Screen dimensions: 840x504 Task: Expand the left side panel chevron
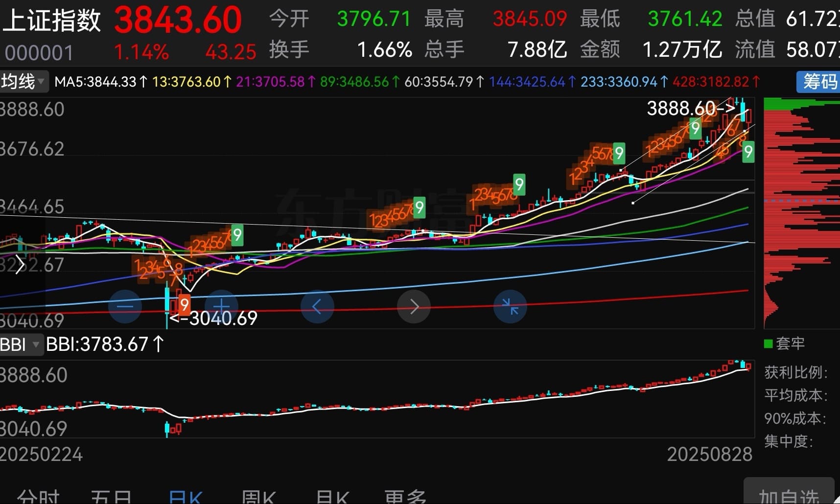pyautogui.click(x=20, y=265)
